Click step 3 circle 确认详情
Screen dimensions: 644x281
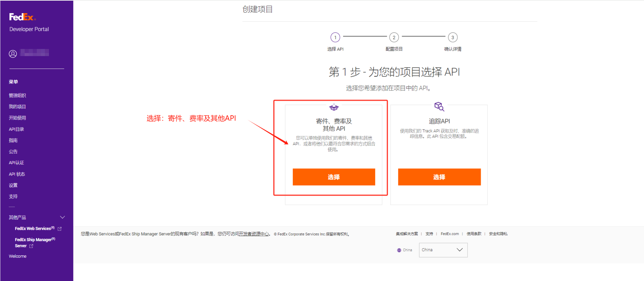453,37
